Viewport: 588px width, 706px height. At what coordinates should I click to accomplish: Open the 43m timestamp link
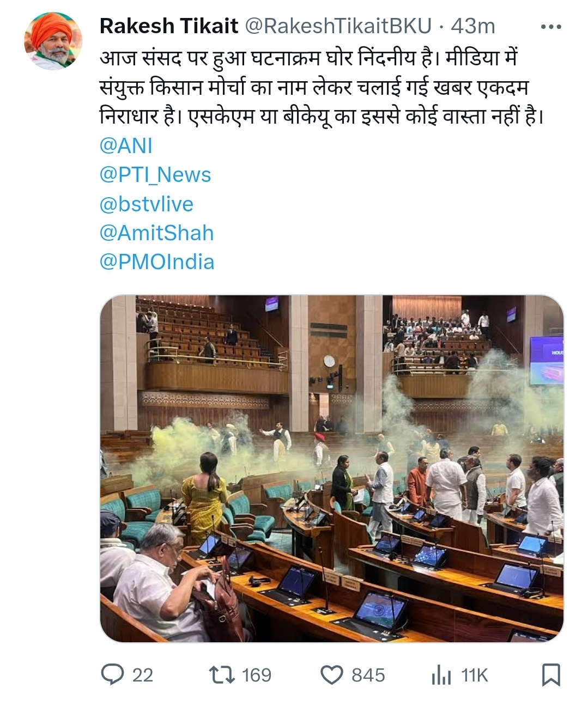(472, 26)
